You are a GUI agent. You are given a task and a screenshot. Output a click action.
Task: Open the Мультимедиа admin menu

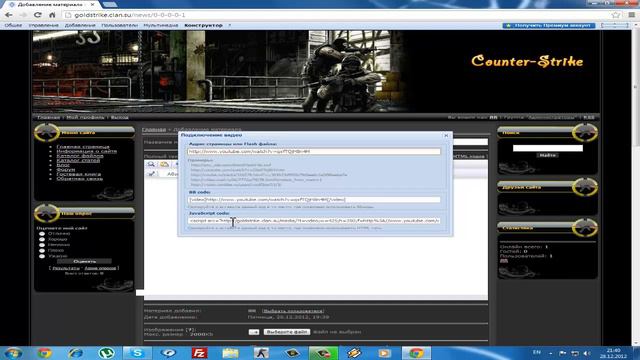pyautogui.click(x=161, y=25)
